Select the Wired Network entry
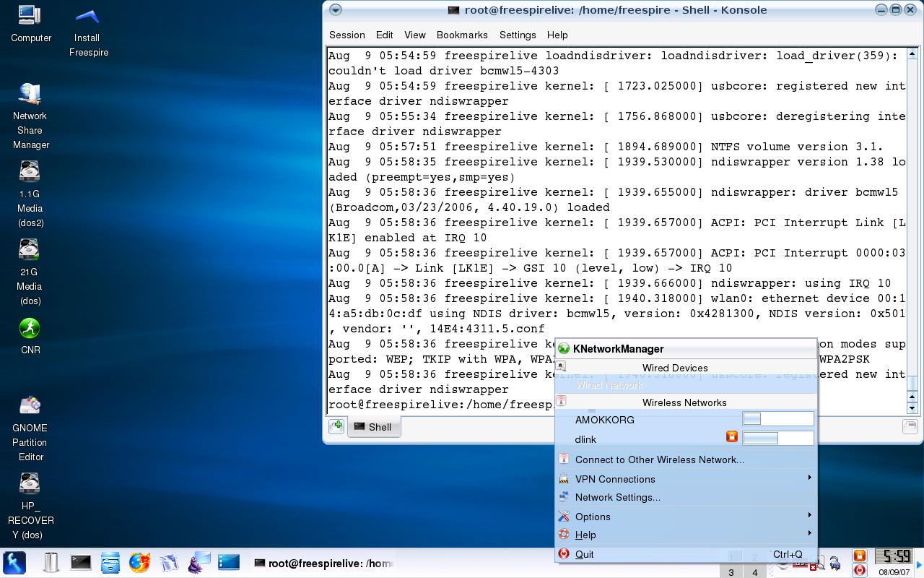Image resolution: width=924 pixels, height=578 pixels. point(686,384)
